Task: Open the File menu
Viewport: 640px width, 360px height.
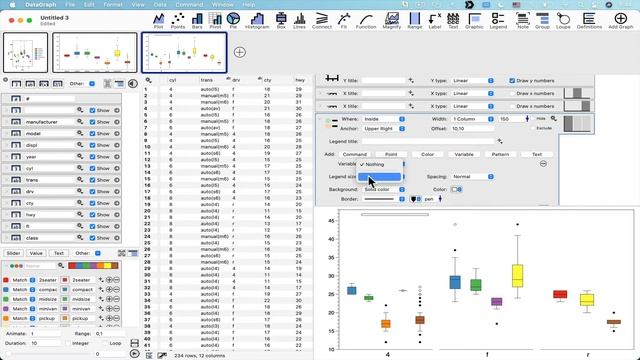Action: 70,4
